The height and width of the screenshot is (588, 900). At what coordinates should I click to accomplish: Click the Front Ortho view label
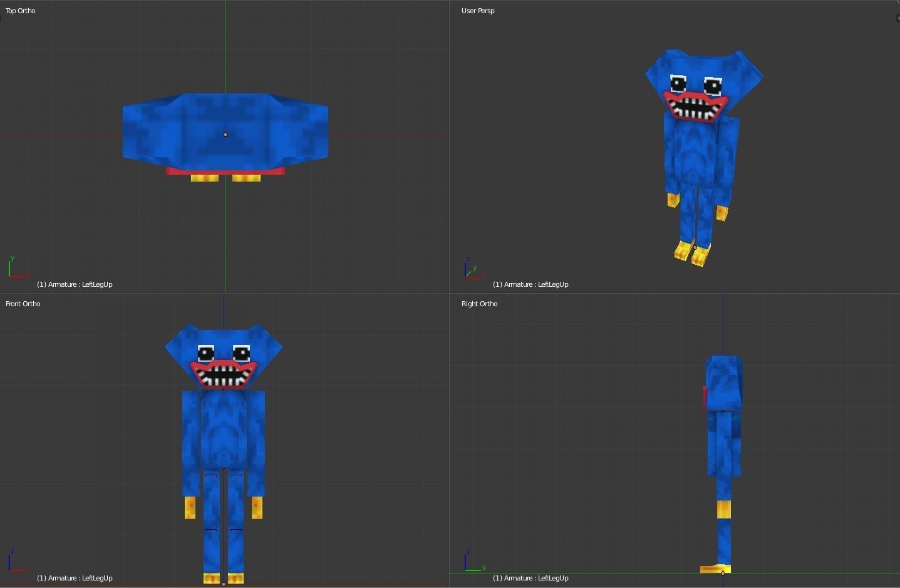[23, 304]
